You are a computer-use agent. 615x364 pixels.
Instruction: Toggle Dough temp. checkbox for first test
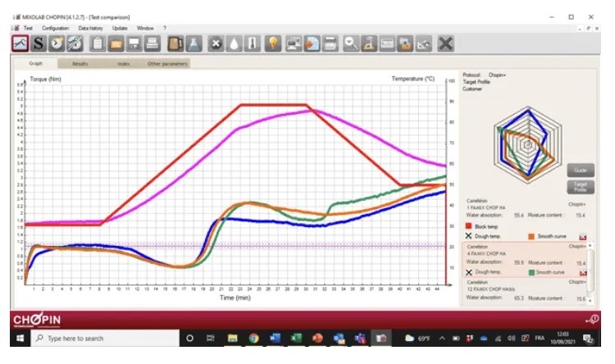470,235
